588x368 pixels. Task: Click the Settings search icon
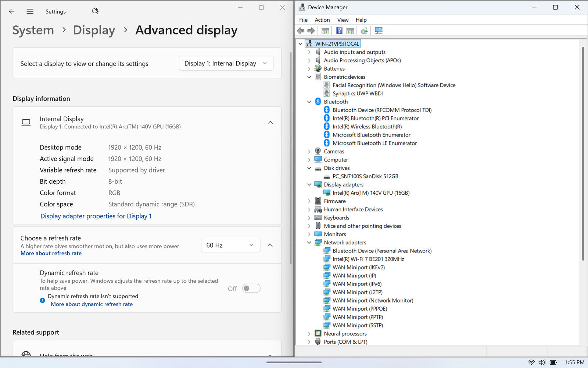pyautogui.click(x=95, y=11)
